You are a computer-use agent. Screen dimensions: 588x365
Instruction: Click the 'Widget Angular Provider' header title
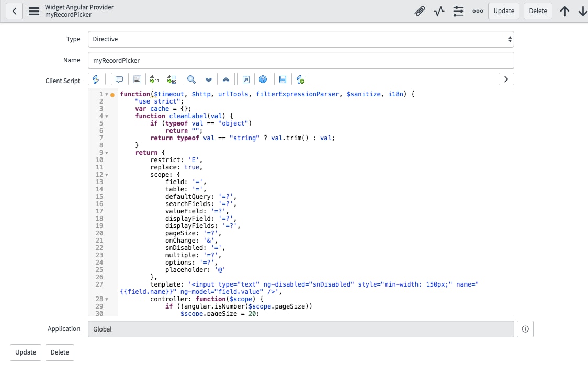point(79,7)
